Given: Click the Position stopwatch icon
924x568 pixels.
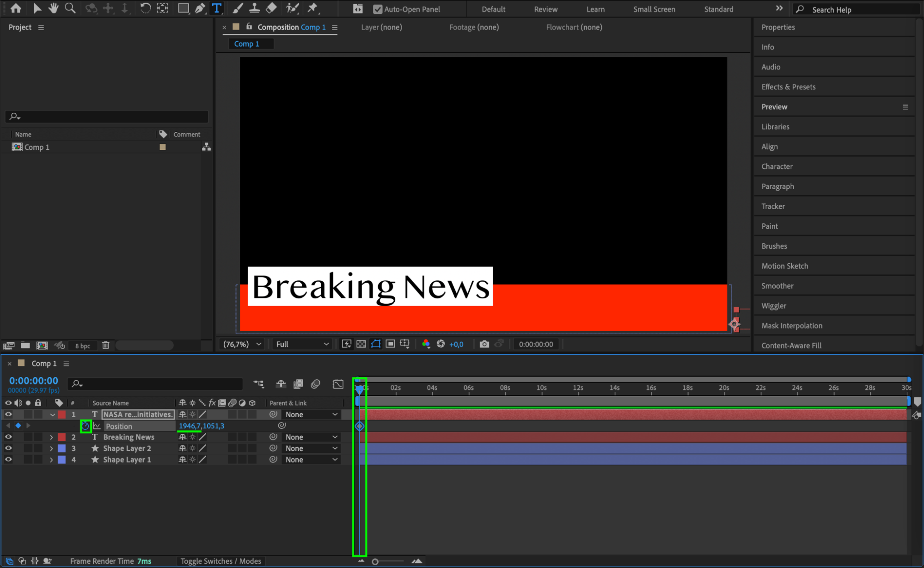Looking at the screenshot, I should point(86,426).
